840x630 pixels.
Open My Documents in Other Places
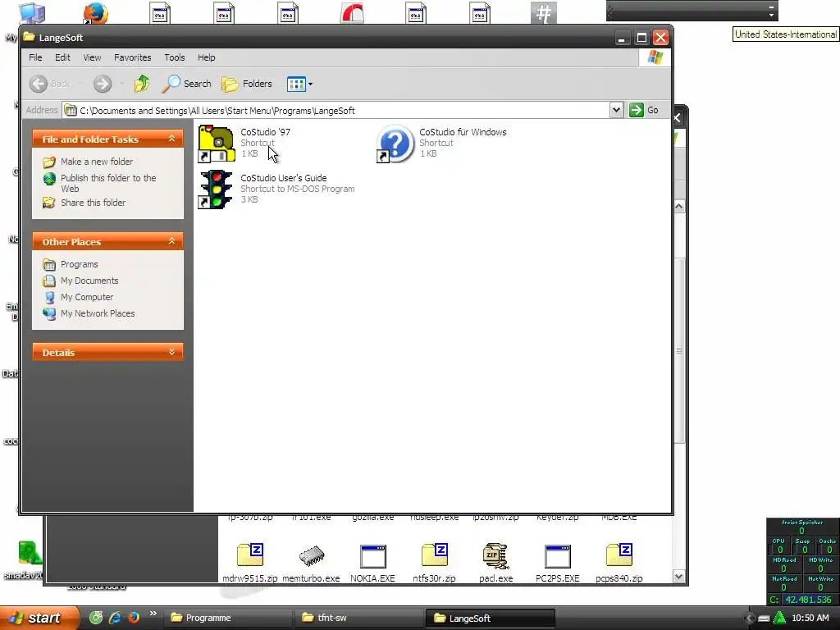point(89,281)
